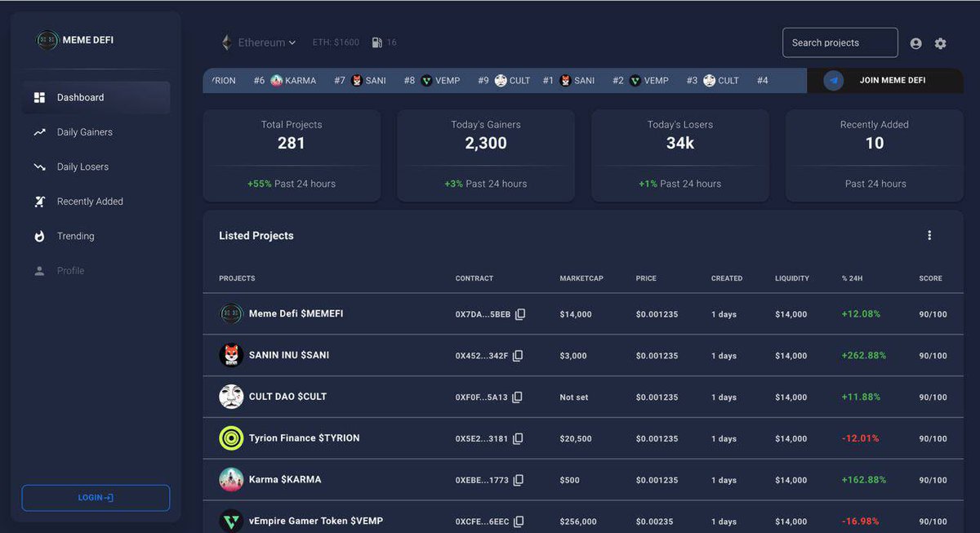Copy the CULT DAO contract address
The width and height of the screenshot is (980, 533).
(x=517, y=398)
